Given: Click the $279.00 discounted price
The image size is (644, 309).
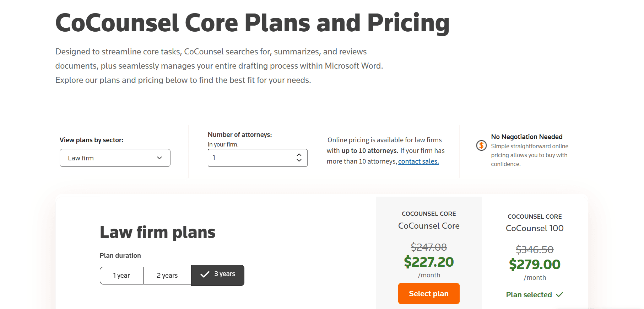Looking at the screenshot, I should [535, 265].
